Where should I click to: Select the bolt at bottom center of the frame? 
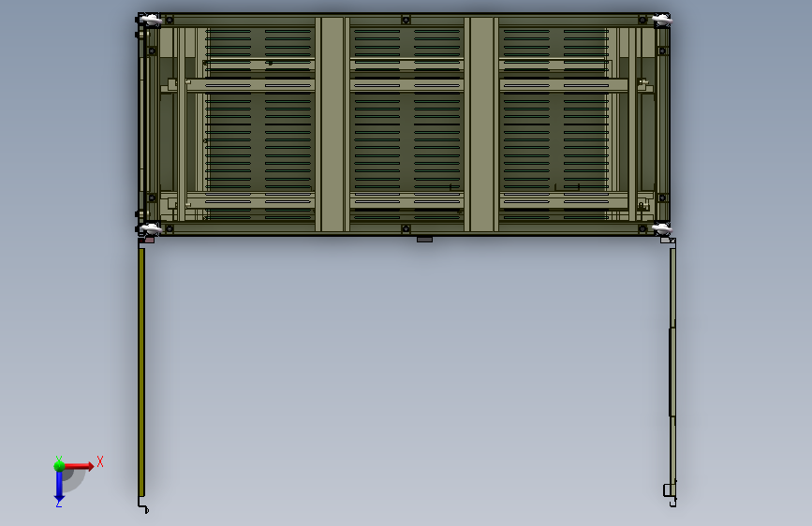[406, 228]
